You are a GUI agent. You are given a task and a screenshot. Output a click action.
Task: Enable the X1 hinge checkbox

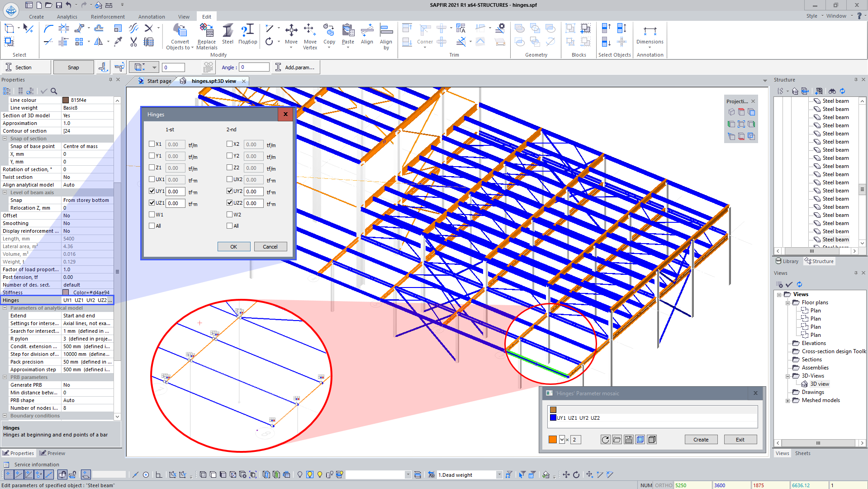[x=152, y=144]
